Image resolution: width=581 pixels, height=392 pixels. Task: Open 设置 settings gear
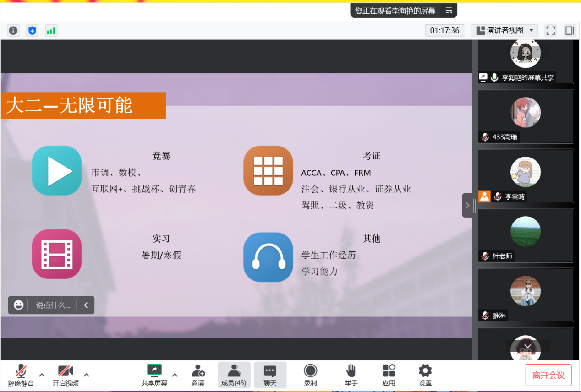(425, 375)
